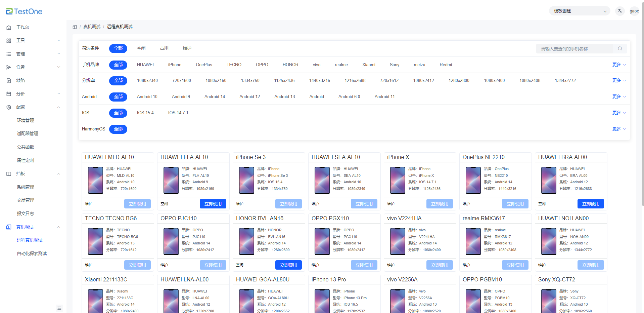The width and height of the screenshot is (644, 313).
Task: Open 系统管理 in sidebar
Action: (26, 187)
